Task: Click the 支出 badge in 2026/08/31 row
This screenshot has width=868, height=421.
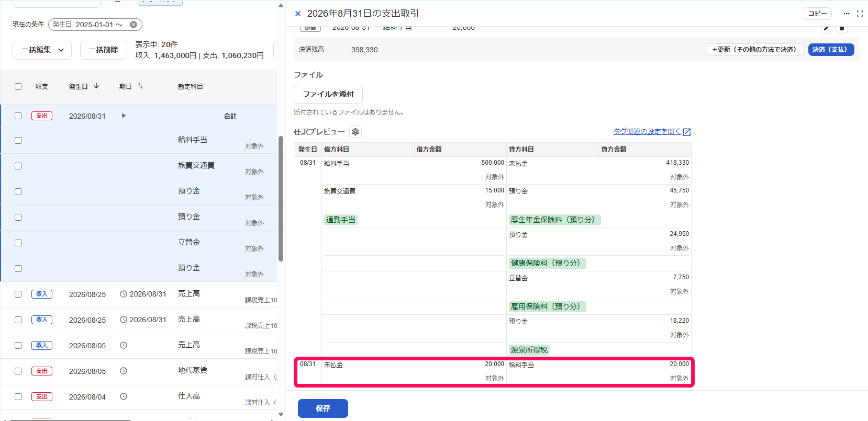Action: (x=42, y=116)
